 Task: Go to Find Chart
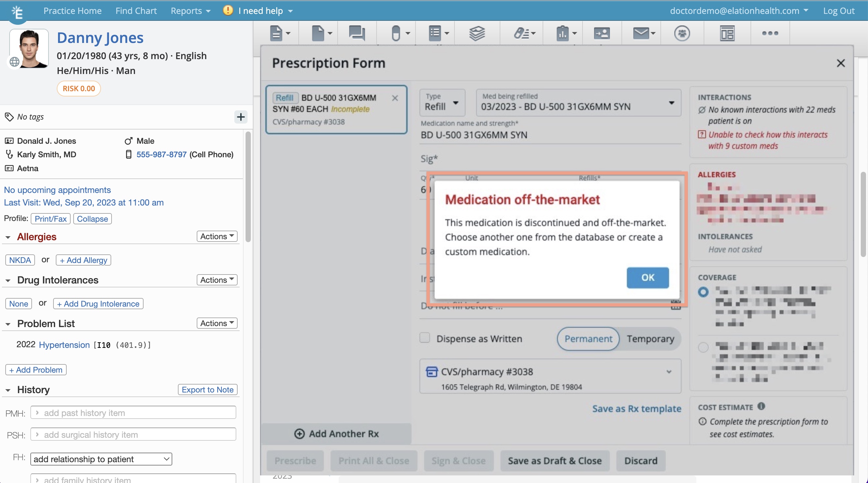pyautogui.click(x=136, y=11)
